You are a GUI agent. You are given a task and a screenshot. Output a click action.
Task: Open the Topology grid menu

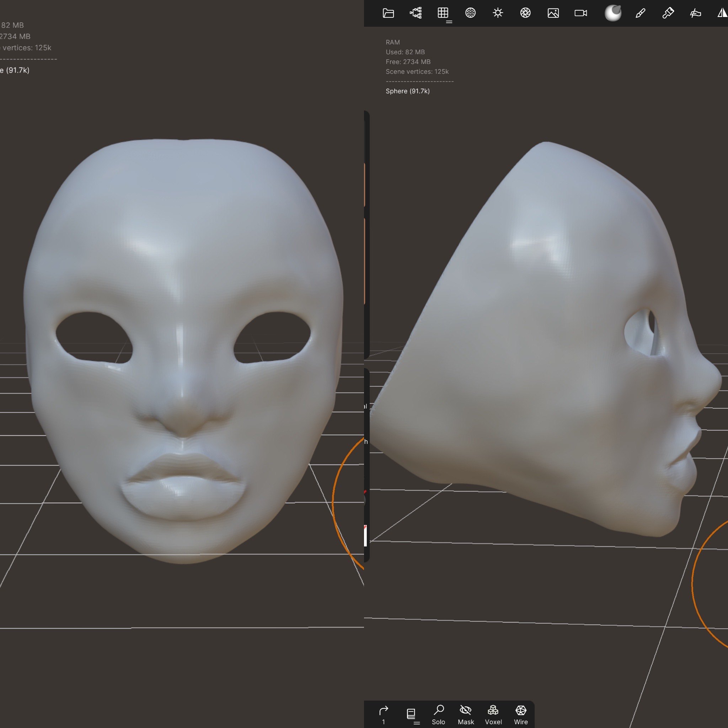click(443, 13)
